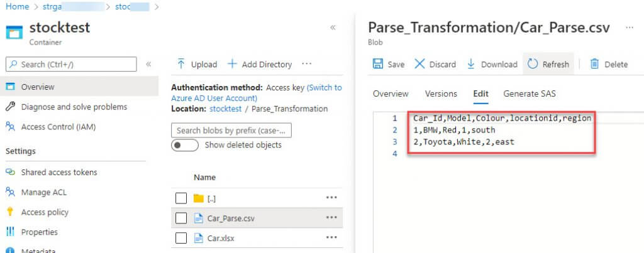Refresh the blob editor
This screenshot has width=644, height=253.
[533, 64]
